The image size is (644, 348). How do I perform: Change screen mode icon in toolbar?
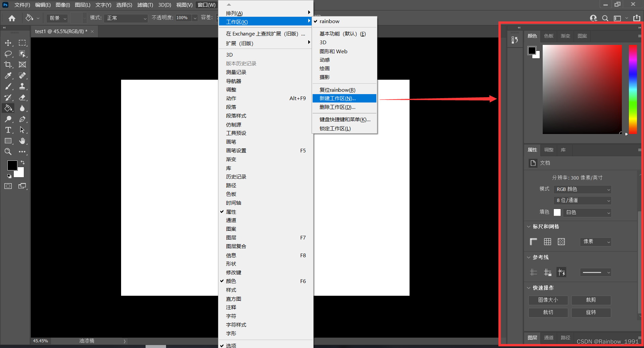[x=22, y=186]
